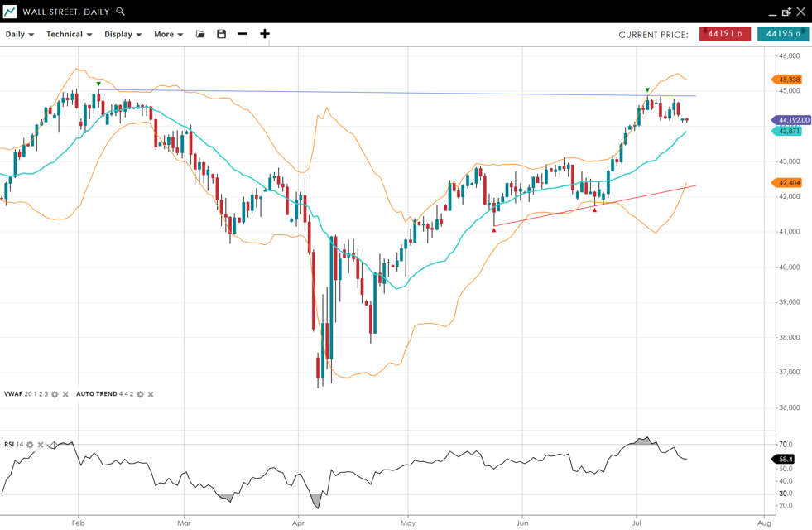Click the 44,192.00 current price label on axis
Screen dimensions: 812x530
point(793,120)
